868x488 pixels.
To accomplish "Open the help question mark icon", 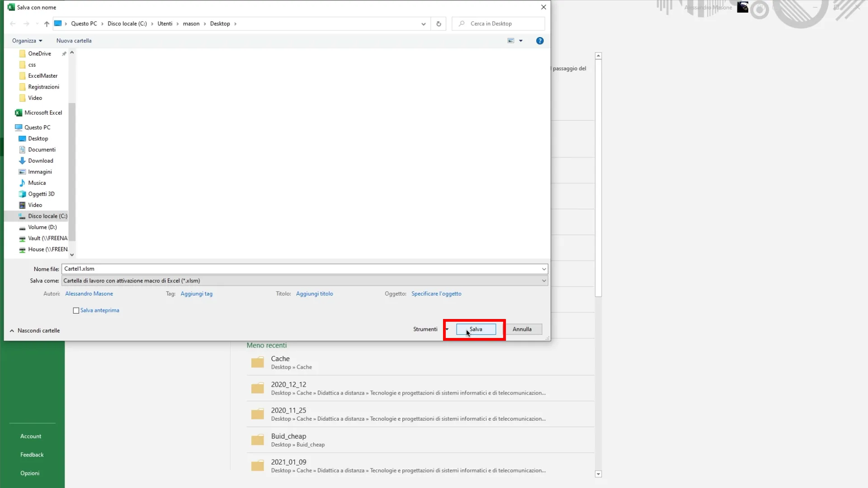I will pyautogui.click(x=540, y=41).
